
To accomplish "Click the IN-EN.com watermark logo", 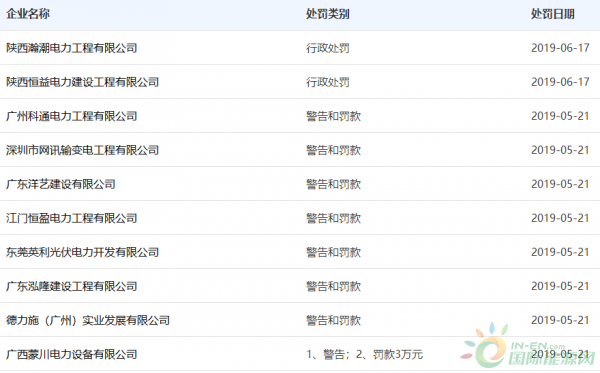I will pos(529,345).
